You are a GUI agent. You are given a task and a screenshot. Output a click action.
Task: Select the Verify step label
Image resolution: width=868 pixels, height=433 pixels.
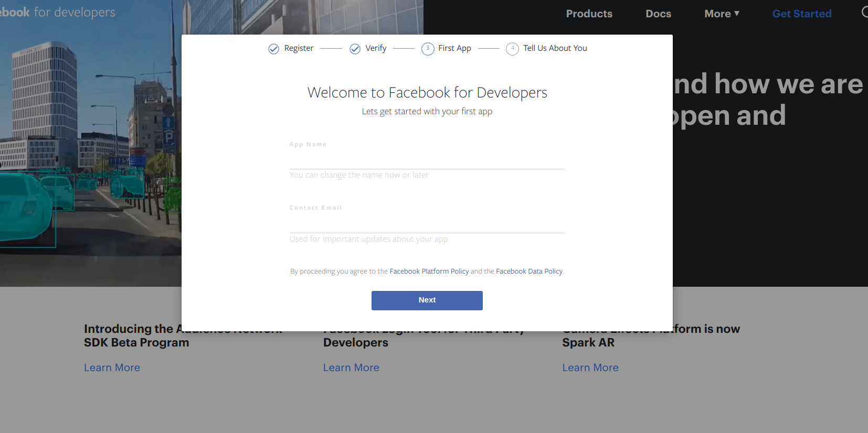pos(376,48)
